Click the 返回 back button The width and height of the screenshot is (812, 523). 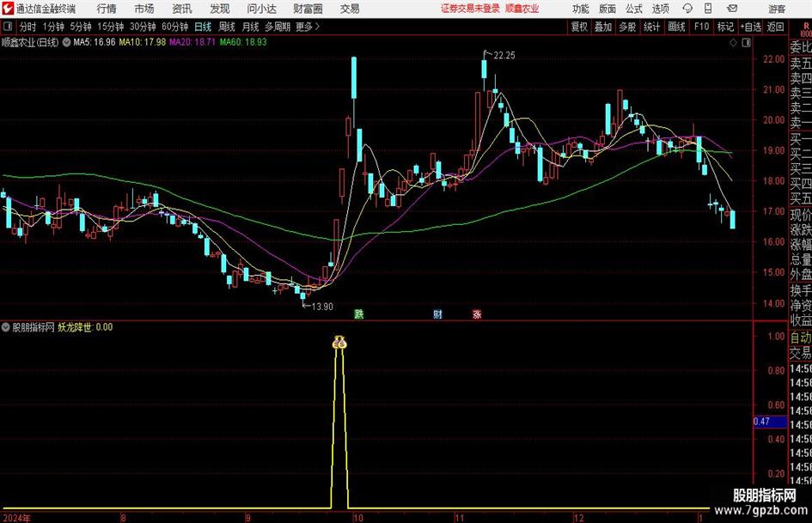coord(775,27)
